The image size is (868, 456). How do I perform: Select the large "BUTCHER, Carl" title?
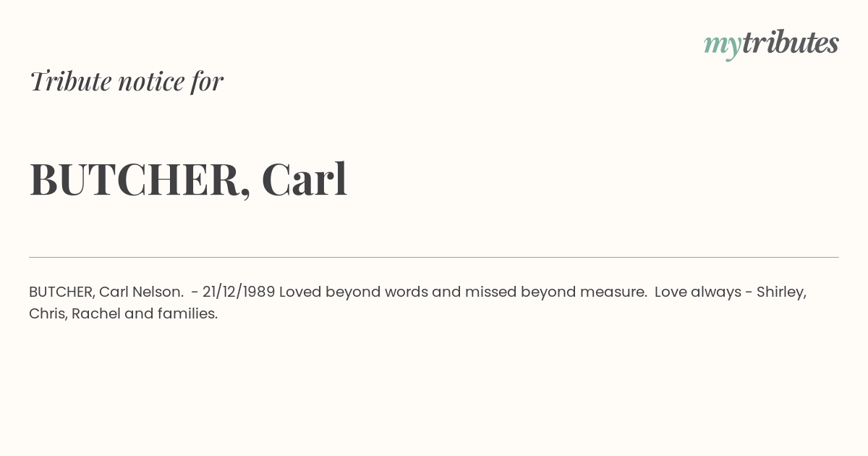(188, 180)
